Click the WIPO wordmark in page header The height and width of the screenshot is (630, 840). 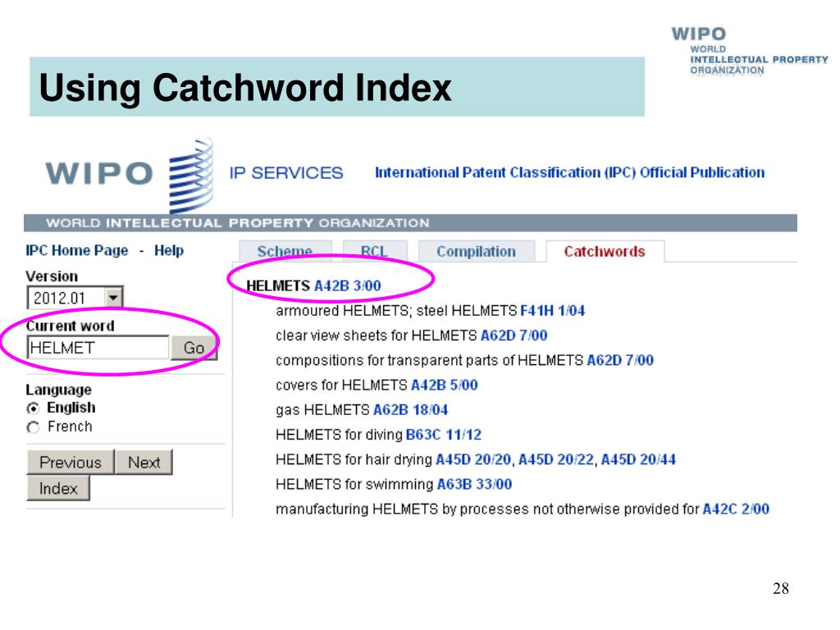coord(99,173)
